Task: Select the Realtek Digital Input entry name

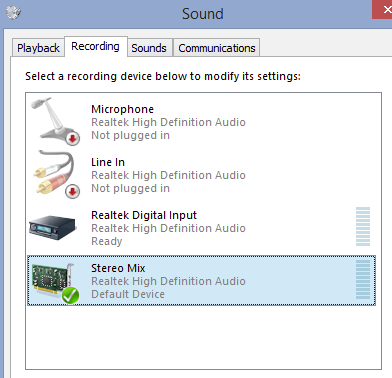Action: coord(144,215)
